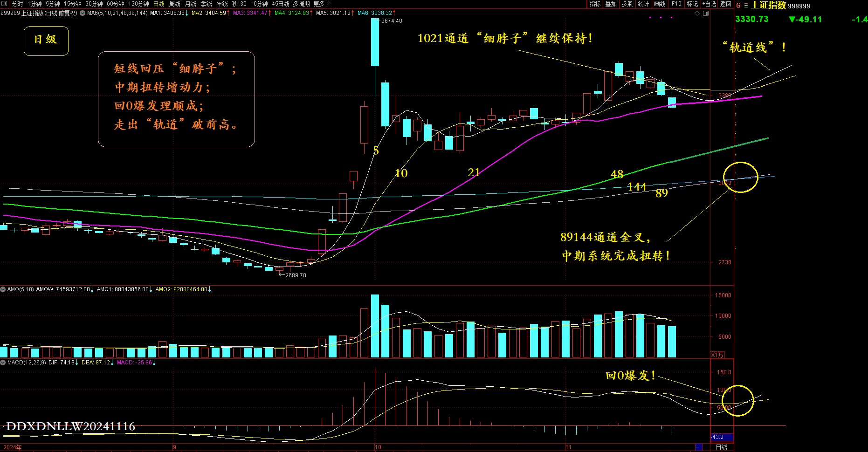Click the 999999 上证指数(日线.前复权) chart title
868x452 pixels.
[x=39, y=13]
